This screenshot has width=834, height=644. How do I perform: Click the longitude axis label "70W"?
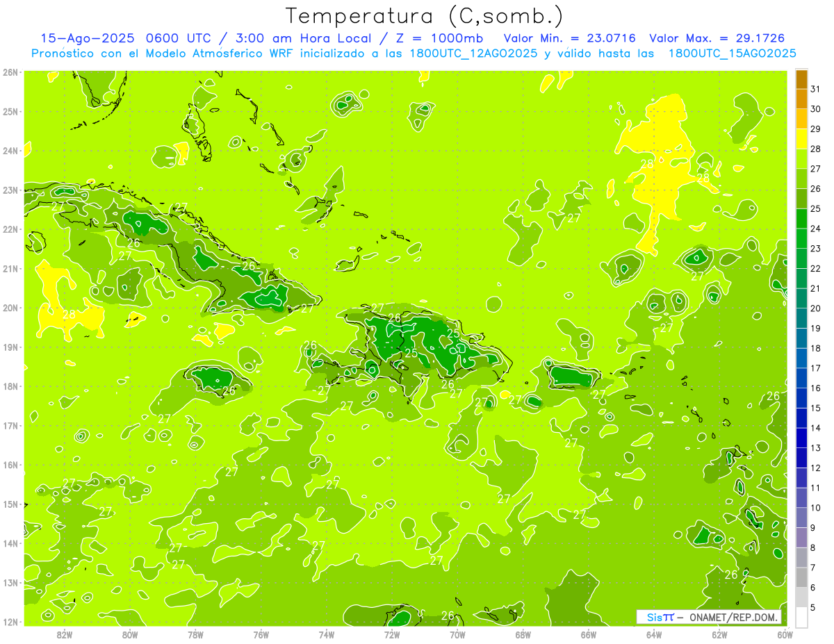point(457,635)
